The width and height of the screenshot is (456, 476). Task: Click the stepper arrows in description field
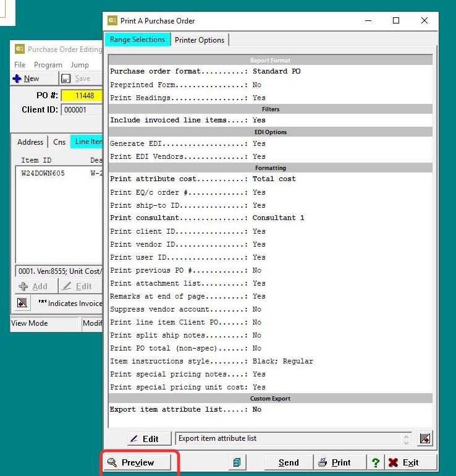(406, 439)
